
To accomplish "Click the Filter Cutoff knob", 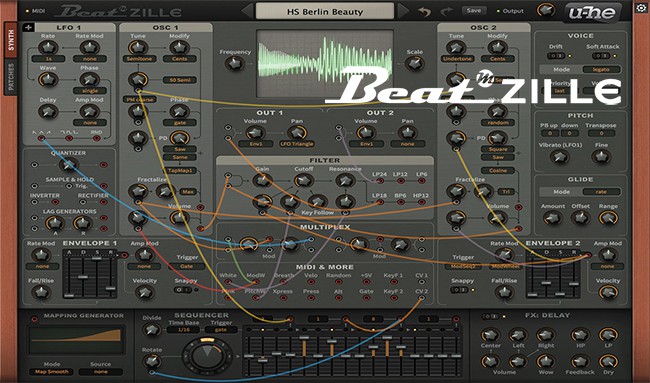I will 303,180.
